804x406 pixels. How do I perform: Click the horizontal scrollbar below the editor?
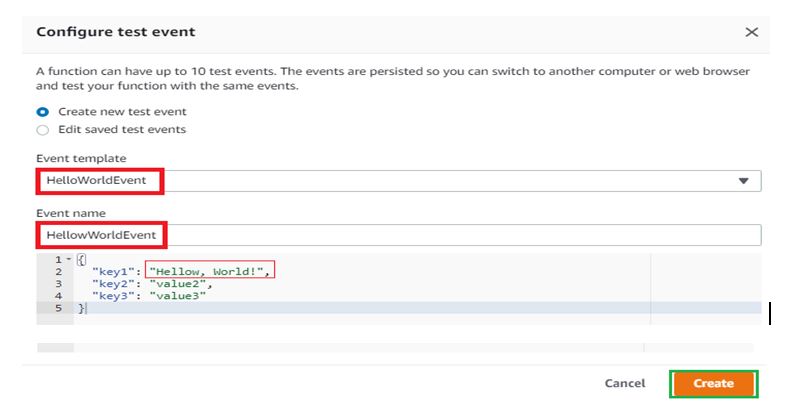[395, 348]
